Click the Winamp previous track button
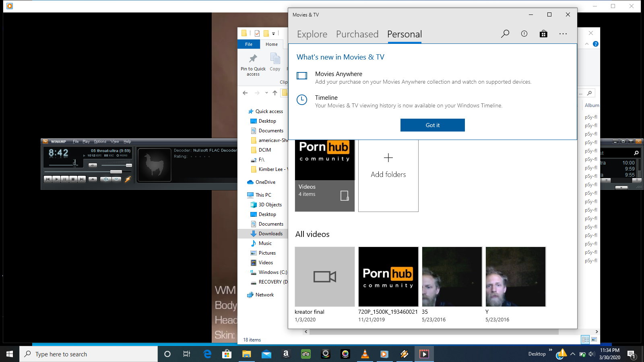This screenshot has width=644, height=362. click(48, 179)
